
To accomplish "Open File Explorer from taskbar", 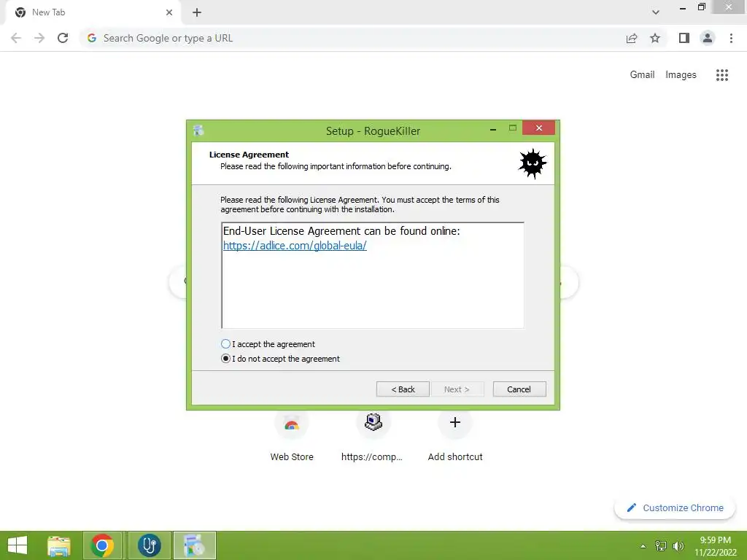I will 59,545.
